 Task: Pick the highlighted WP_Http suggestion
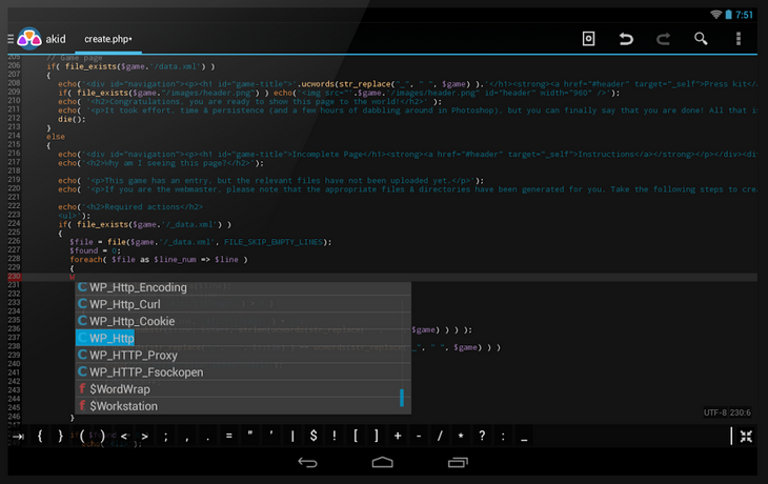pyautogui.click(x=243, y=338)
